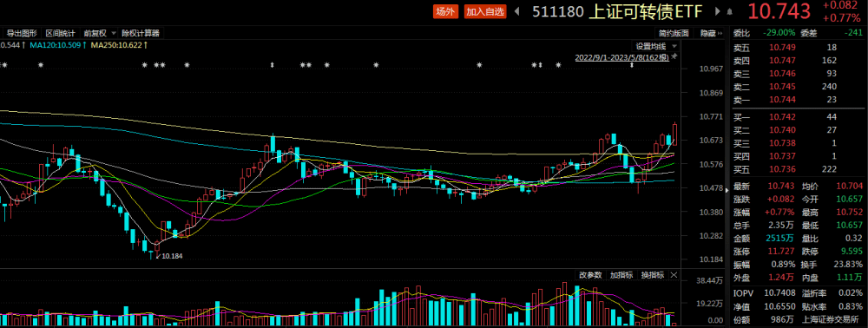Open 区间统计 interval statistics

click(x=60, y=33)
